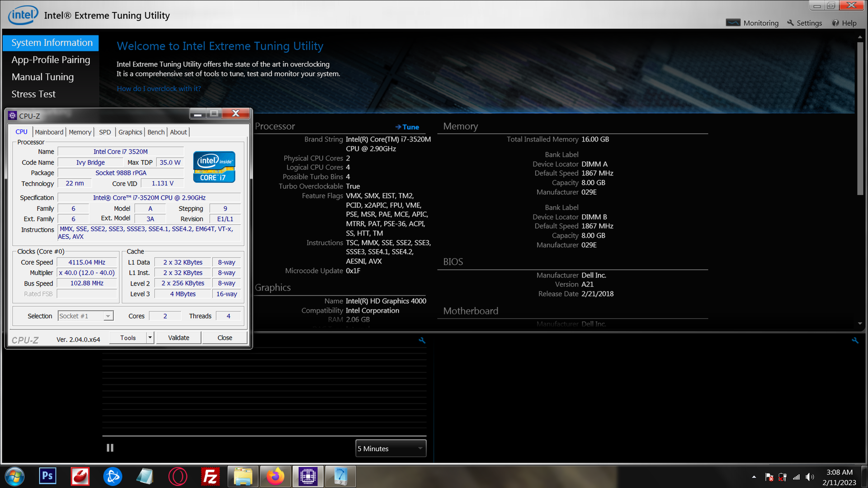Switch to Intel XTU taskbar button
868x488 pixels.
[340, 476]
